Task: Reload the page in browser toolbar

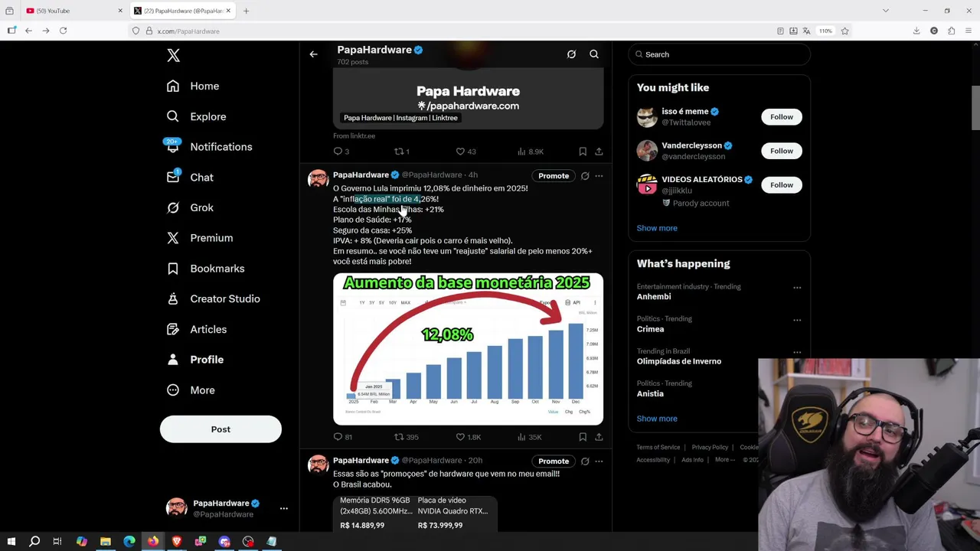Action: tap(63, 31)
